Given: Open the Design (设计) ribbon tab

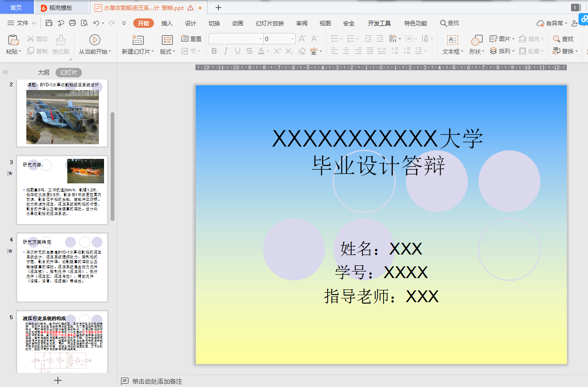Looking at the screenshot, I should tap(191, 23).
